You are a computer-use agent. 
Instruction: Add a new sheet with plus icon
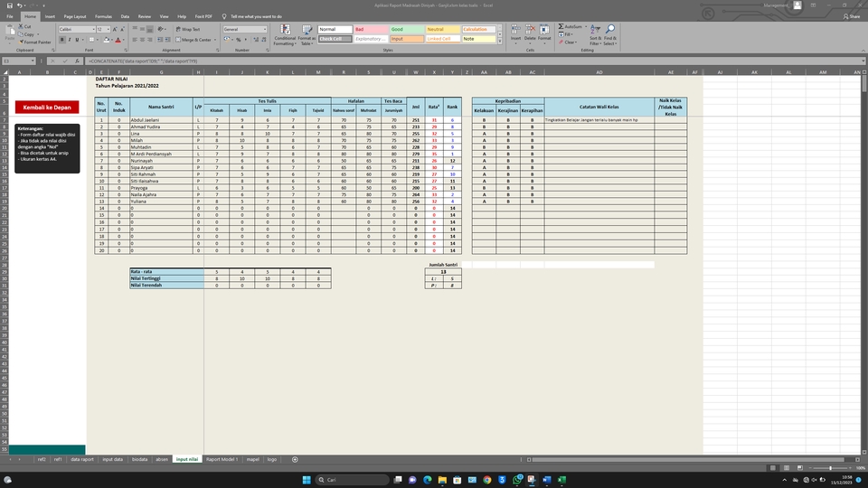(295, 459)
